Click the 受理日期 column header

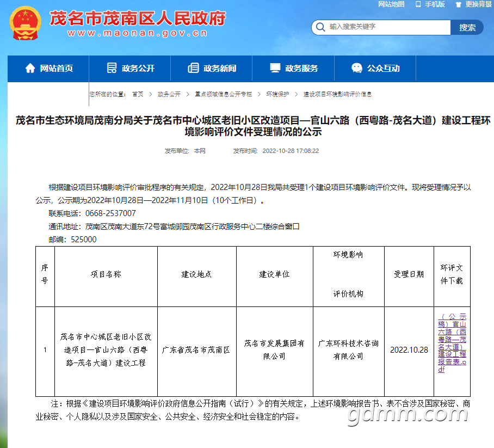click(x=409, y=274)
